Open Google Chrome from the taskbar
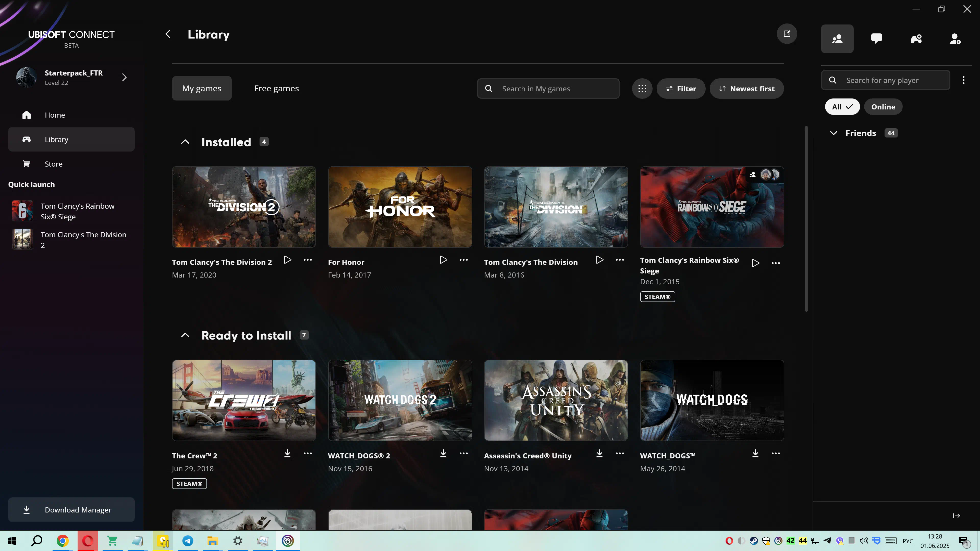The image size is (980, 551). tap(62, 541)
